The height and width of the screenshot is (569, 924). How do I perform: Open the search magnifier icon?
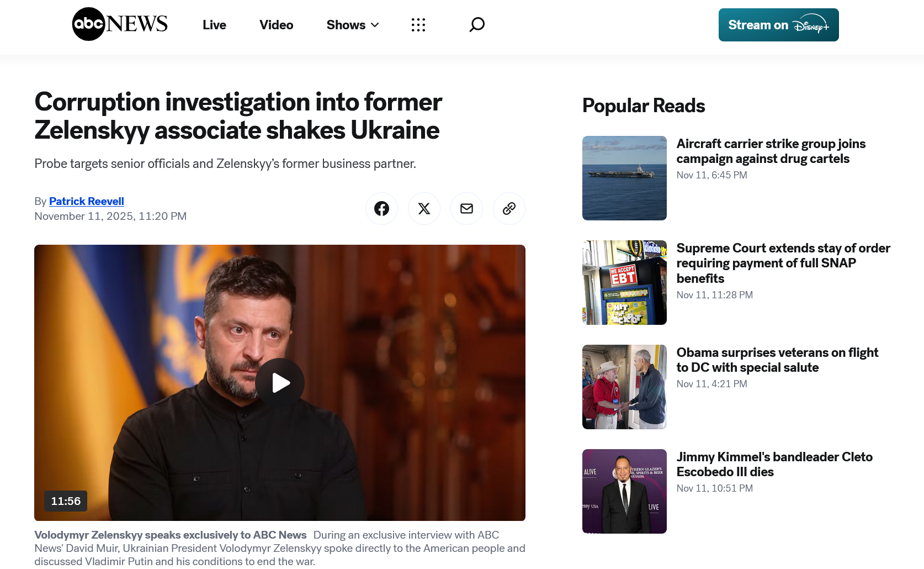tap(477, 24)
